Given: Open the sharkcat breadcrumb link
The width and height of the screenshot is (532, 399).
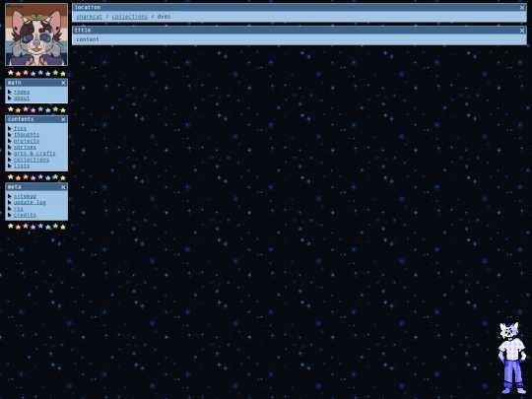Looking at the screenshot, I should tap(90, 17).
